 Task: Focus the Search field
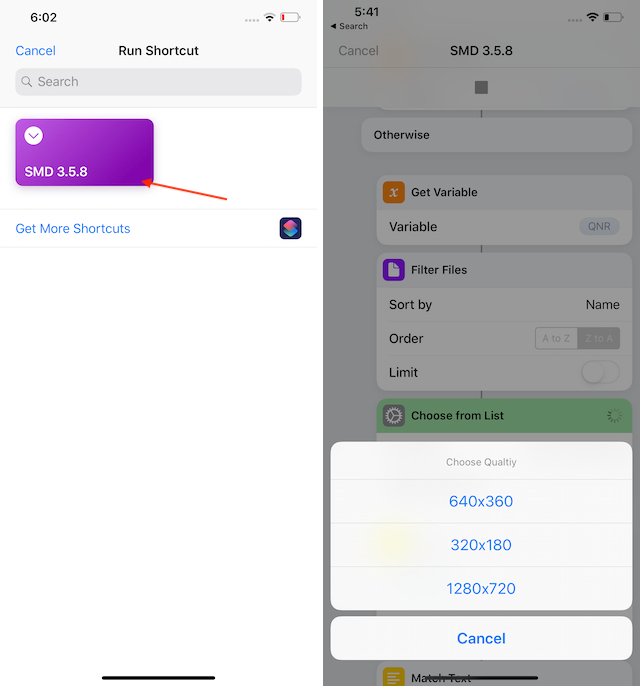pyautogui.click(x=158, y=82)
